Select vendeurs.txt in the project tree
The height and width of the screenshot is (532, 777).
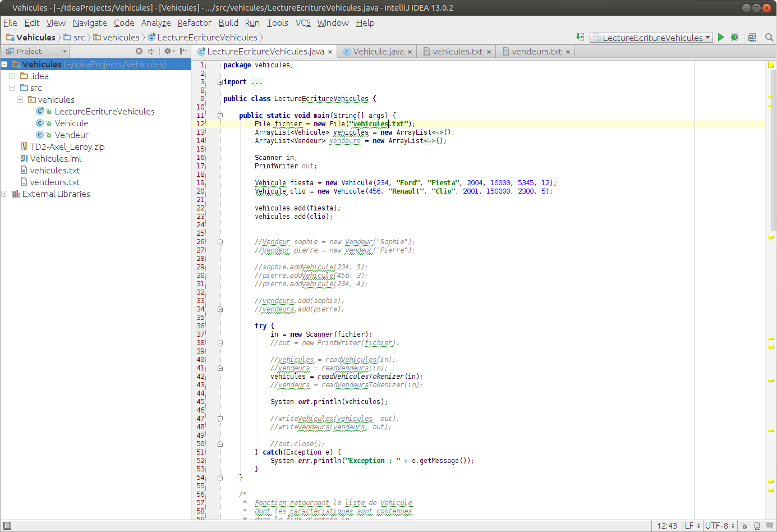55,182
